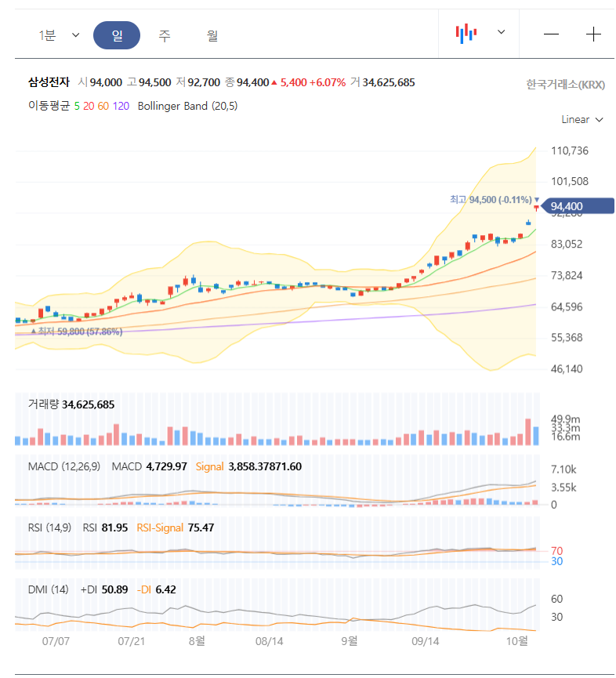This screenshot has height=678, width=616.
Task: Click the RSI-Signal legend label
Action: (x=160, y=528)
